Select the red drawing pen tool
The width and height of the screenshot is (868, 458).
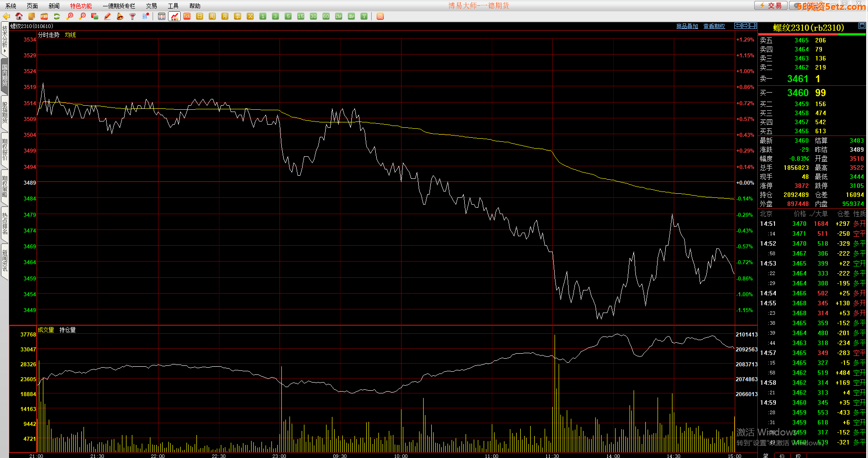pos(107,16)
